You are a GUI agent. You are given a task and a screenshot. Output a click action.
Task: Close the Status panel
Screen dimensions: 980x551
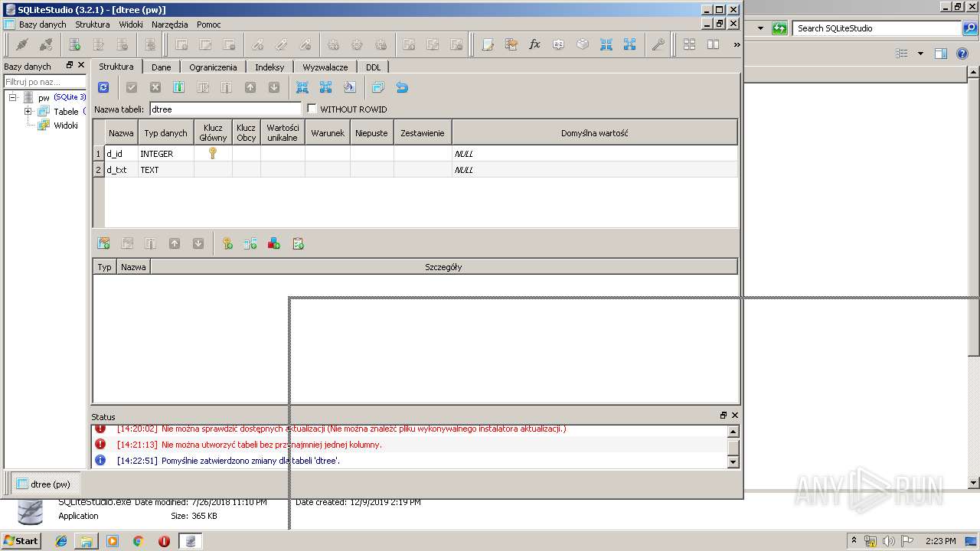(735, 416)
